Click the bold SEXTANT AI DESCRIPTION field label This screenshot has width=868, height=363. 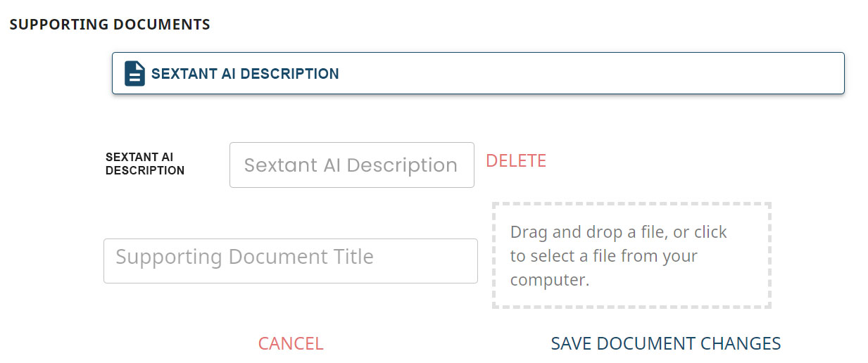pos(144,164)
